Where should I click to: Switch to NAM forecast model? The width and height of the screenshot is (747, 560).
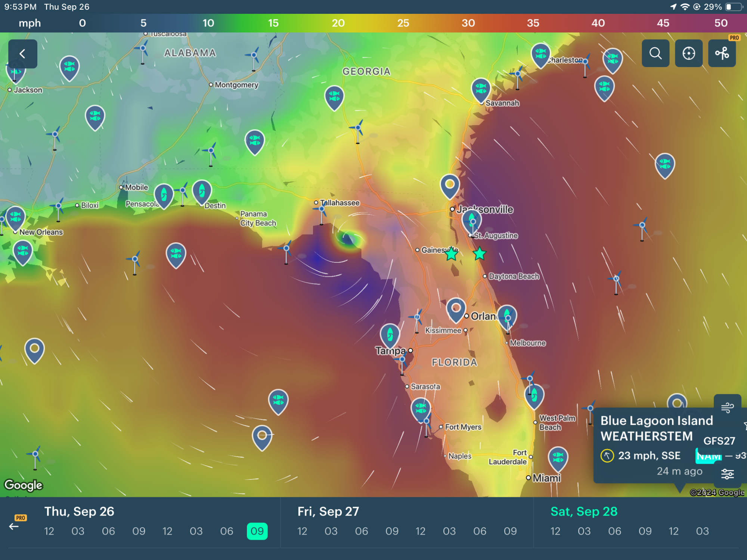point(709,456)
